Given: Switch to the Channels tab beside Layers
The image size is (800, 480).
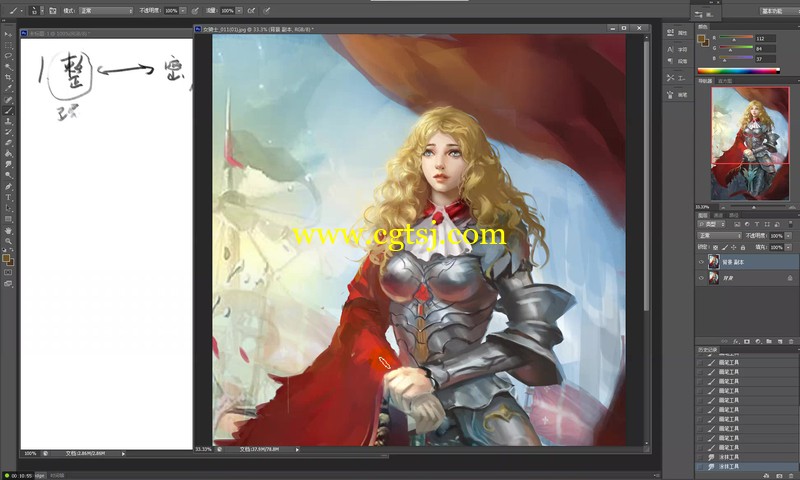Looking at the screenshot, I should [718, 215].
